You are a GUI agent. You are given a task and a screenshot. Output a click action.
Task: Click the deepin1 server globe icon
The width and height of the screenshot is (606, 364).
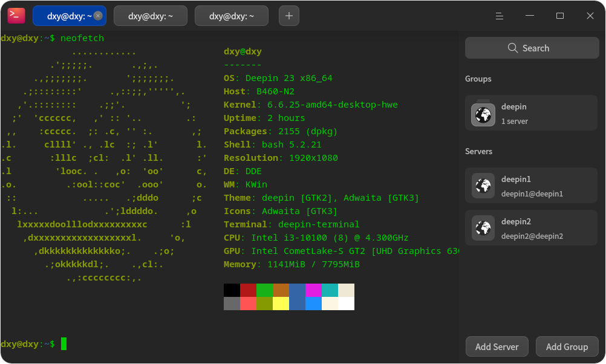pos(483,186)
